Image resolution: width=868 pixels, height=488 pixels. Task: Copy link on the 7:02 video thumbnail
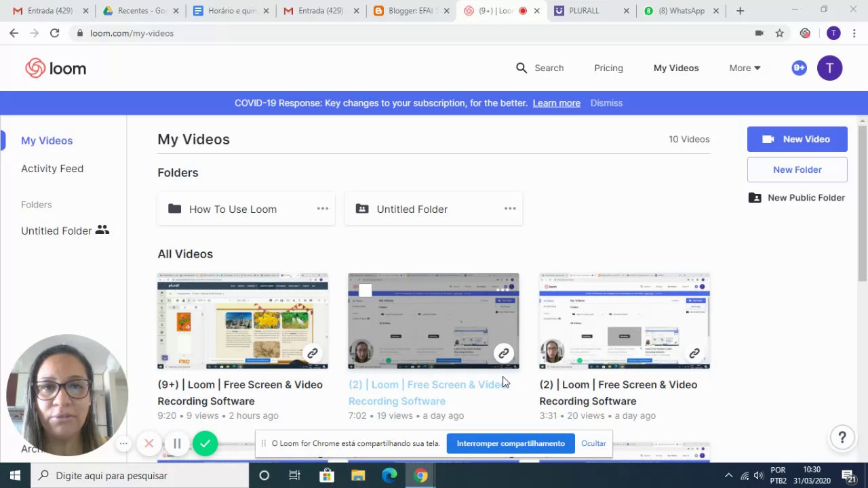pyautogui.click(x=504, y=353)
